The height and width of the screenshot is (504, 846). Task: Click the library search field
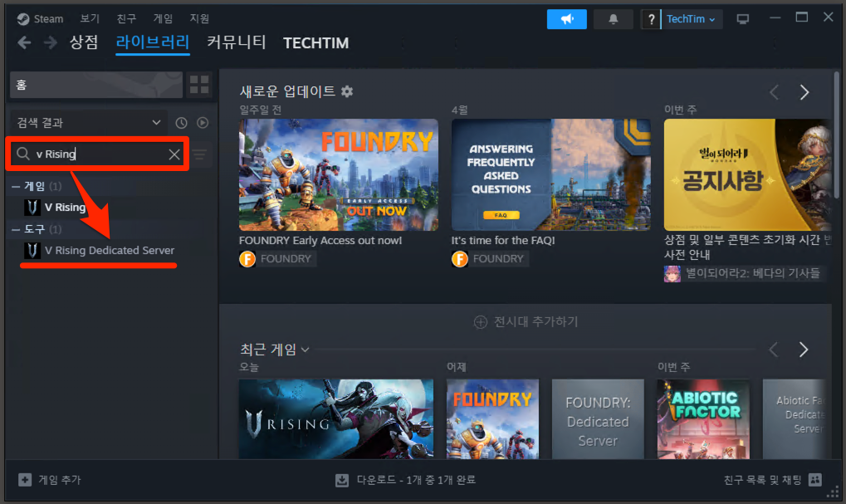click(x=97, y=154)
